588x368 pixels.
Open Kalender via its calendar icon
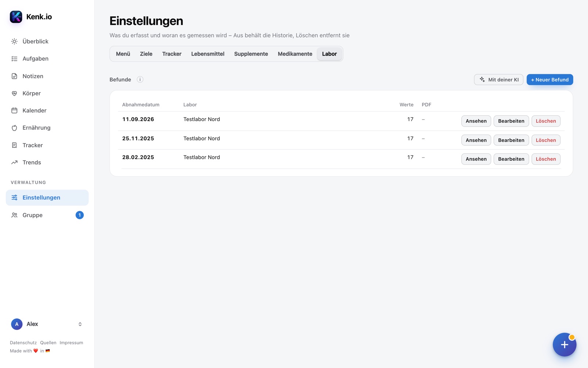pos(14,110)
